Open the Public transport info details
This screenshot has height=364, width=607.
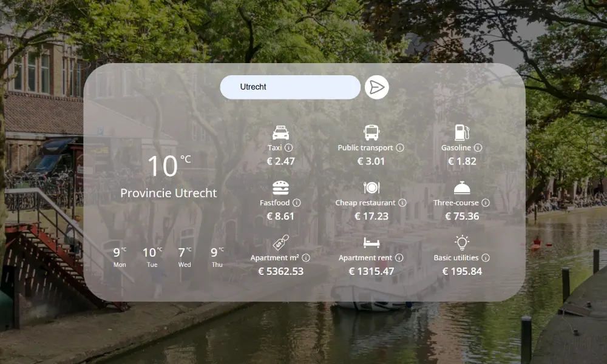coord(399,147)
